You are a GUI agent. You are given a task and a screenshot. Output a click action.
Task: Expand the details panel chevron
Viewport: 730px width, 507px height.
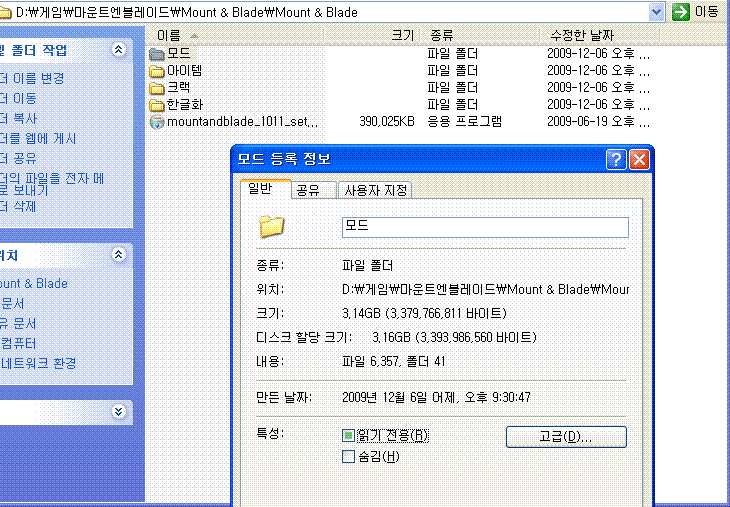click(x=119, y=410)
